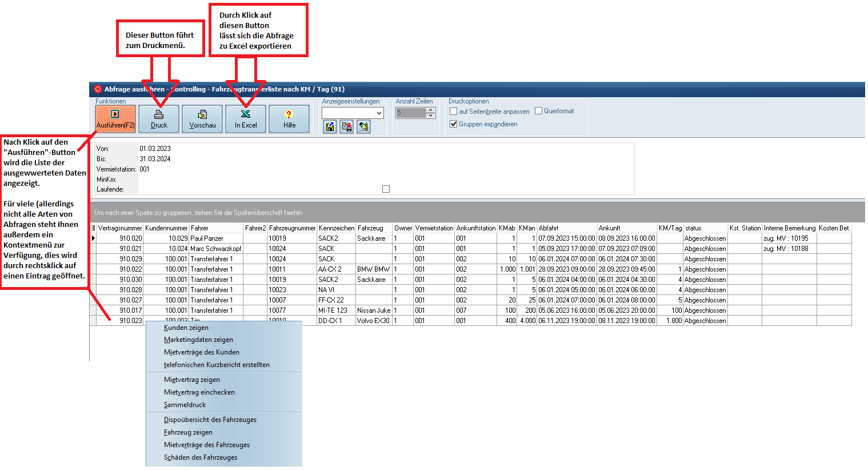Open the grid column selector icon
The height and width of the screenshot is (470, 868).
(x=93, y=228)
